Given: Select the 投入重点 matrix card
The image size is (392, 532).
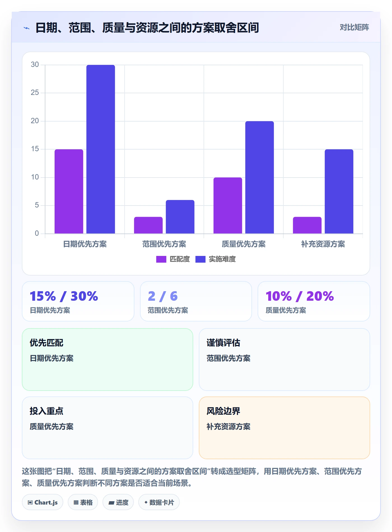Looking at the screenshot, I should pos(108,428).
